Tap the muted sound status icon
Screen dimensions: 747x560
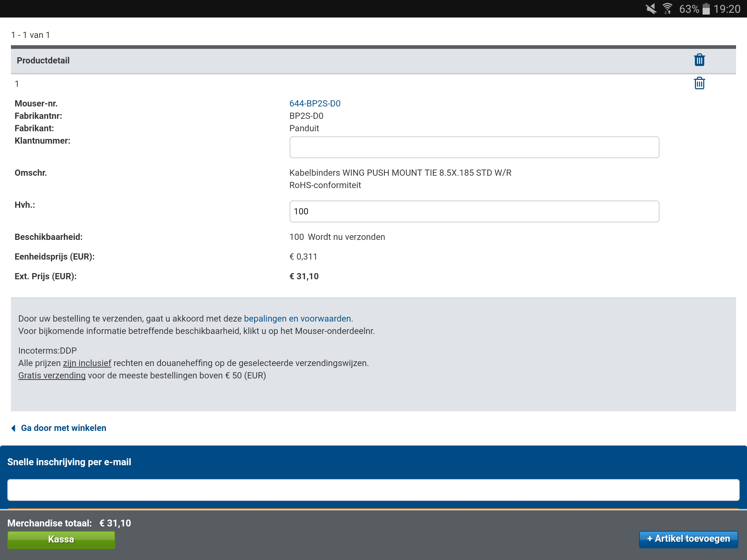[x=651, y=8]
